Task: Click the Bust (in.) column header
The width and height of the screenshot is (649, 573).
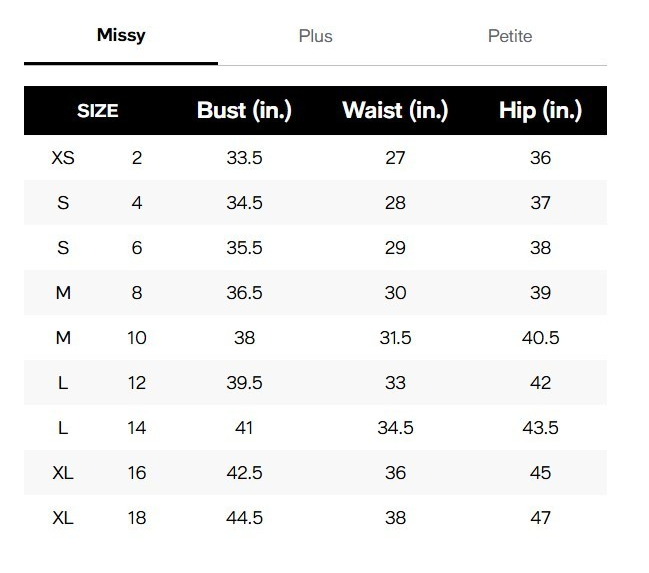Action: click(244, 111)
